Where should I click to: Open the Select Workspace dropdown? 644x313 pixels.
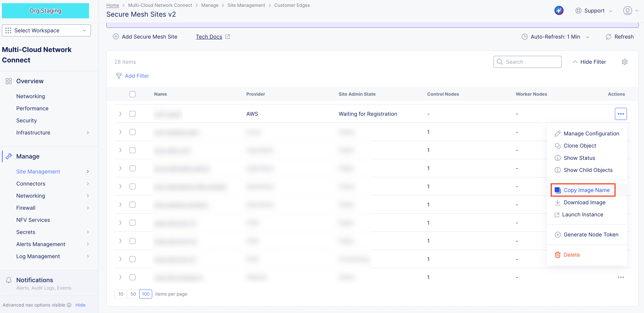(46, 30)
